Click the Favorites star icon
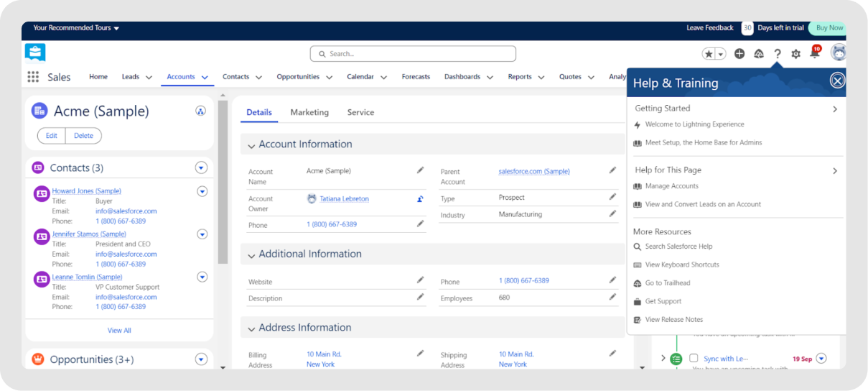The image size is (868, 391). [709, 54]
